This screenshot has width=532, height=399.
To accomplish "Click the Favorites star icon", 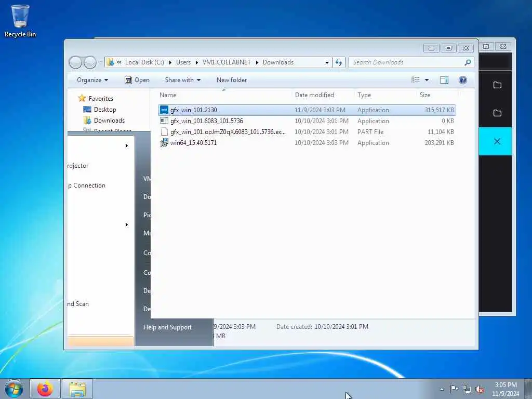I will coord(82,98).
